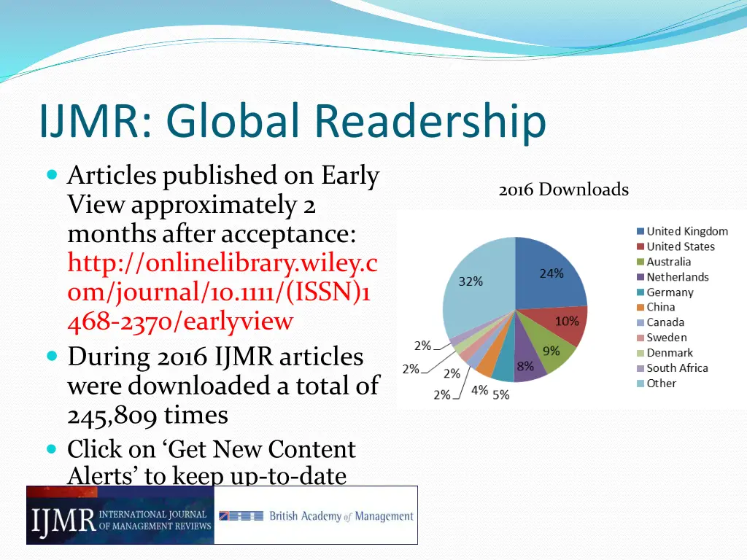Viewport: 747px width, 560px height.
Task: Select the 'Other' legend label
Action: click(661, 384)
